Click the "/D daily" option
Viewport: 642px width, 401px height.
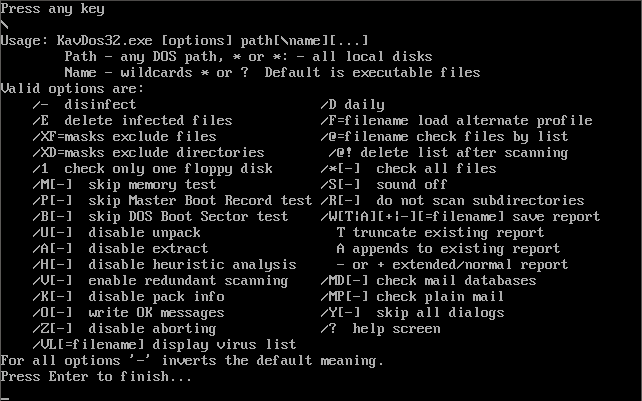click(x=352, y=105)
